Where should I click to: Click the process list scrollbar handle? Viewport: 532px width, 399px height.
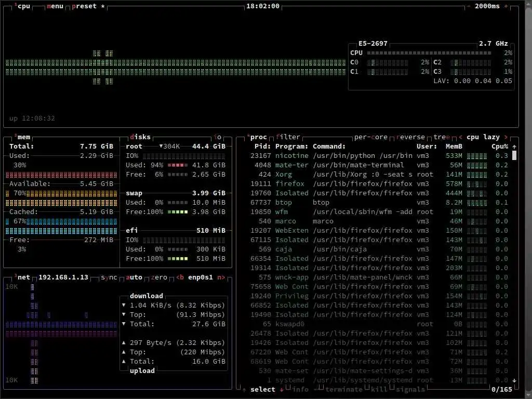tap(514, 155)
